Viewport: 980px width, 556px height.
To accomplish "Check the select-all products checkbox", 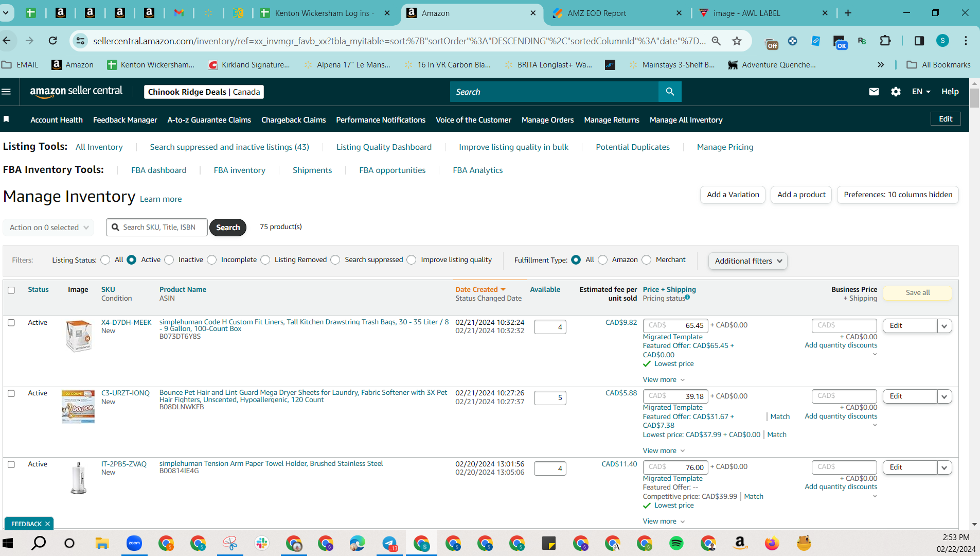I will tap(11, 290).
